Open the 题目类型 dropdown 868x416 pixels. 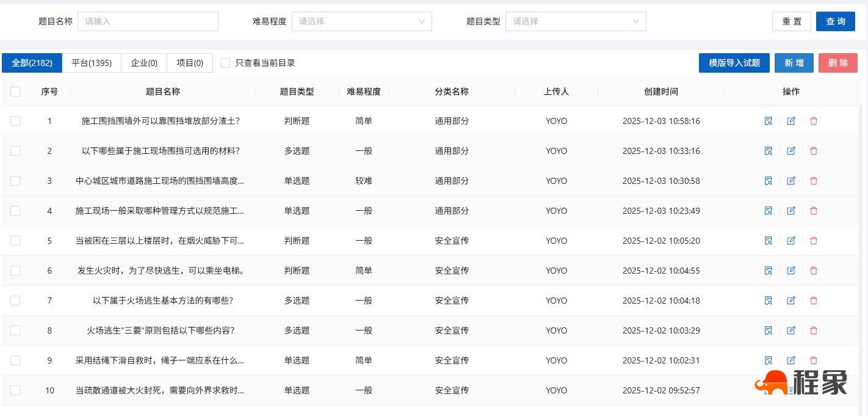tap(576, 21)
